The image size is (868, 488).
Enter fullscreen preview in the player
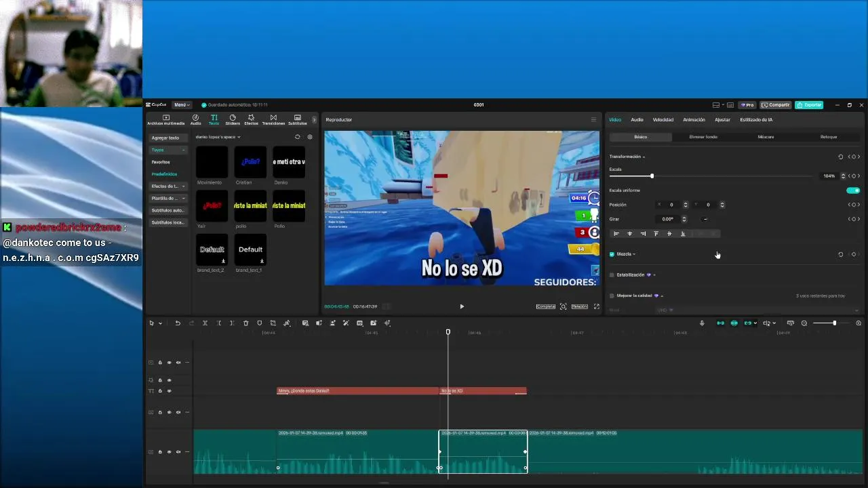597,306
